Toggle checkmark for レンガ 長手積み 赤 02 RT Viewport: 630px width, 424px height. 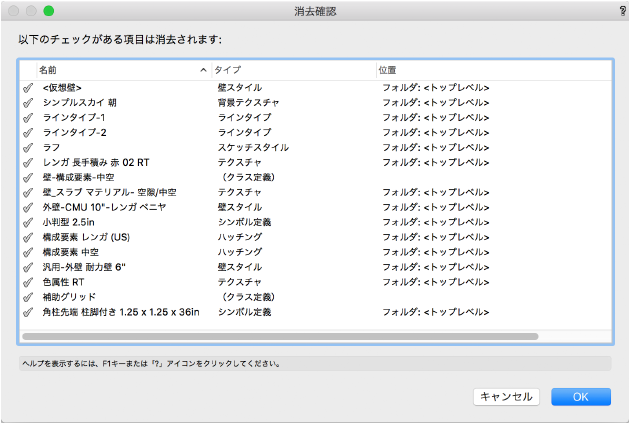coord(27,162)
